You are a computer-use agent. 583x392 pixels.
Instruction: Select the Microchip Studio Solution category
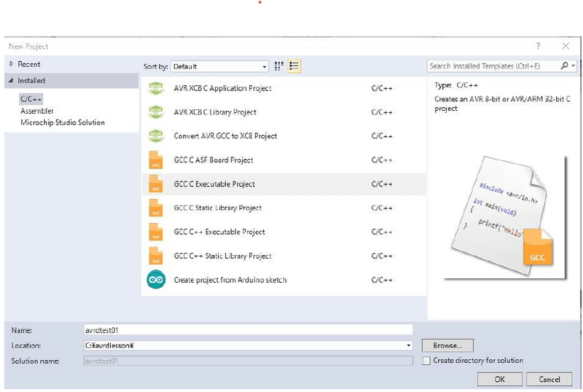pos(63,122)
